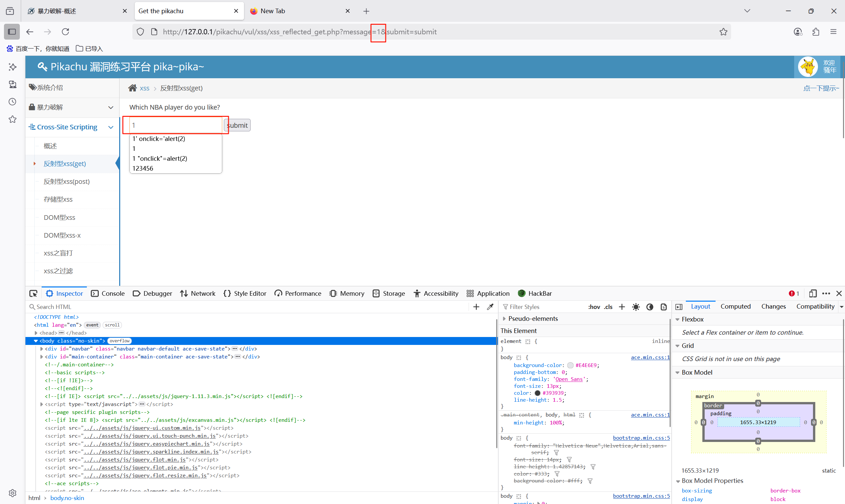This screenshot has width=845, height=504.
Task: Click the #393939 color swatch
Action: pyautogui.click(x=537, y=393)
